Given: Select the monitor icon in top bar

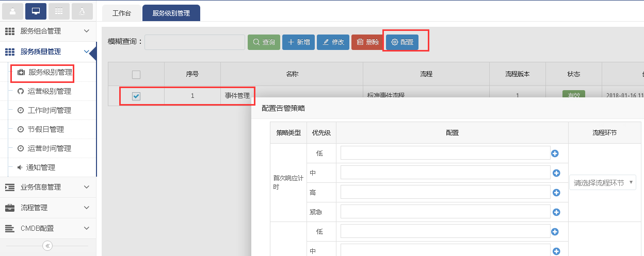Looking at the screenshot, I should pos(36,11).
